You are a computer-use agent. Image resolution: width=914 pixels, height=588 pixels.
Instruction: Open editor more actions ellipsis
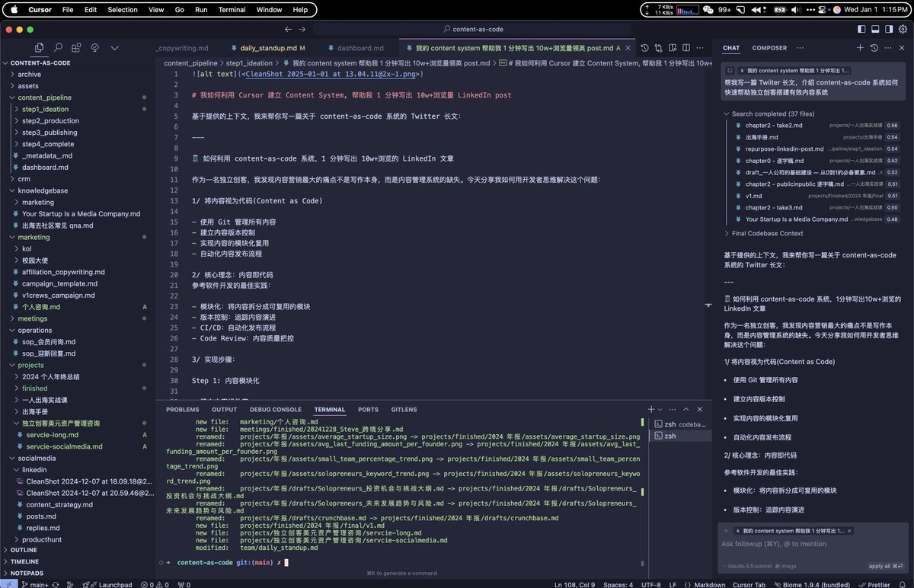point(699,47)
